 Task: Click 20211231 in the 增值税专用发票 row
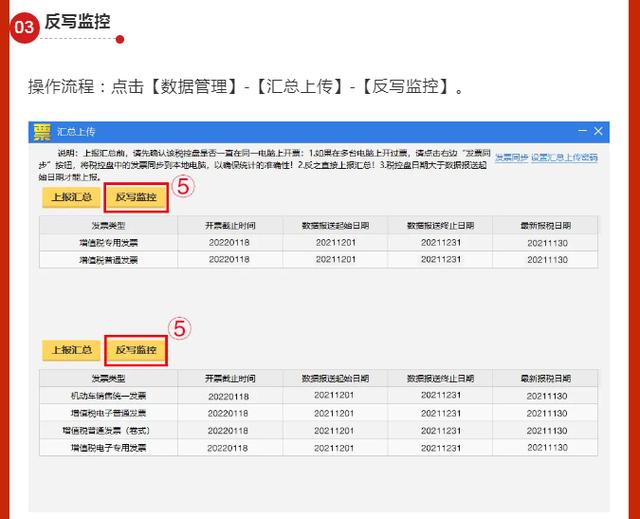pos(441,243)
